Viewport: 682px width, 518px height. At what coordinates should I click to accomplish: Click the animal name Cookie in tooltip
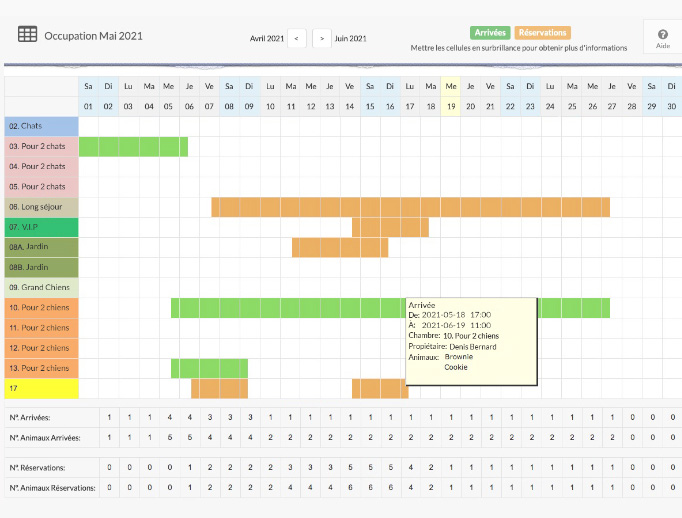pos(456,367)
